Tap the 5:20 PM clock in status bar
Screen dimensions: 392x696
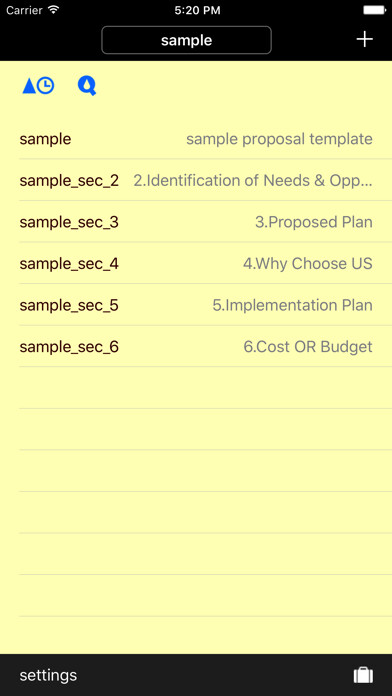point(197,10)
